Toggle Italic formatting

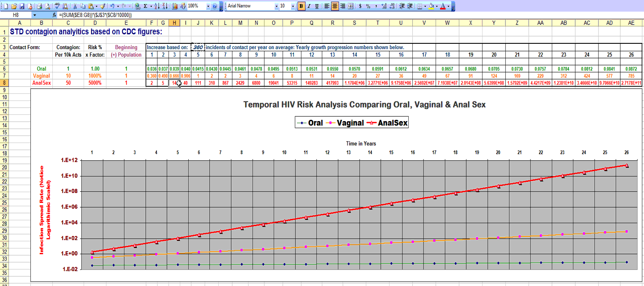tap(309, 6)
